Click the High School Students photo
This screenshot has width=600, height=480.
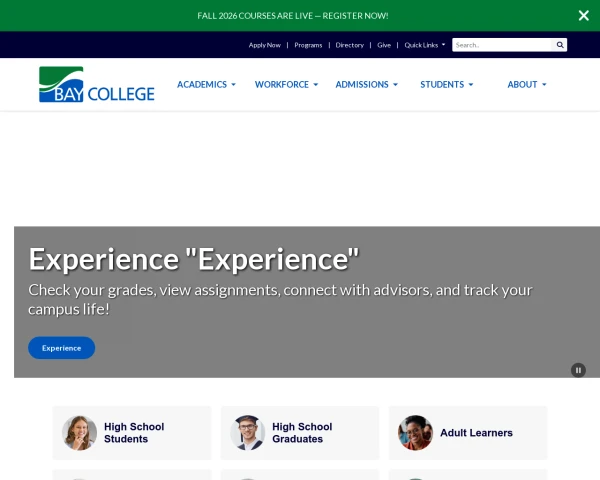click(80, 433)
